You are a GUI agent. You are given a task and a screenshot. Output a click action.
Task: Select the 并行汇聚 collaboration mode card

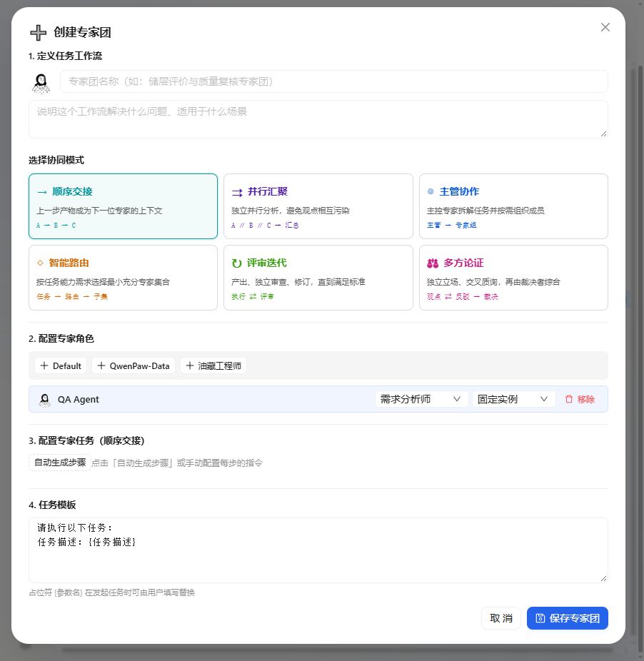[318, 206]
